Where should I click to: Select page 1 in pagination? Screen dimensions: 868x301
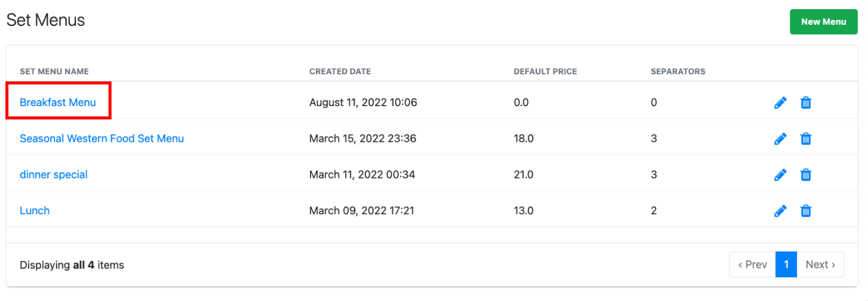(x=786, y=265)
